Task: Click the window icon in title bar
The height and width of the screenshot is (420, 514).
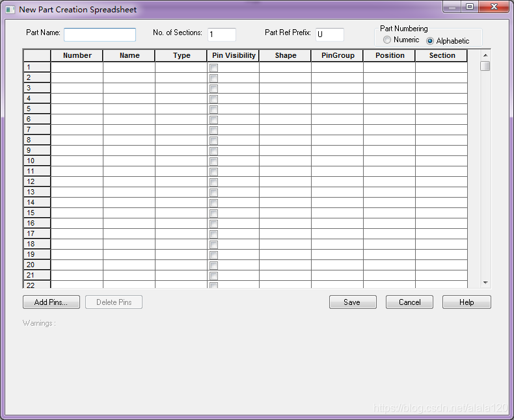Action: [x=10, y=10]
